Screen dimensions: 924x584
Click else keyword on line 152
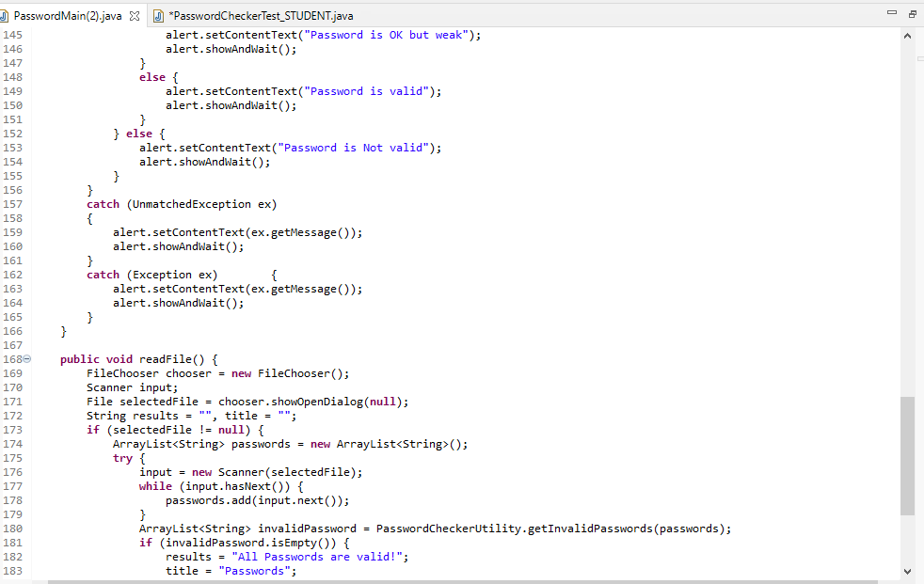pyautogui.click(x=139, y=134)
